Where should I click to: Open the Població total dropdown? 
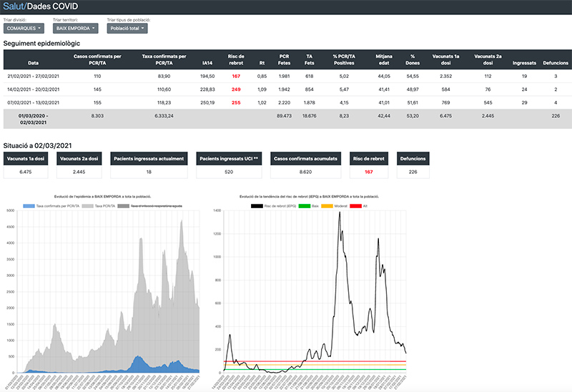coord(127,28)
